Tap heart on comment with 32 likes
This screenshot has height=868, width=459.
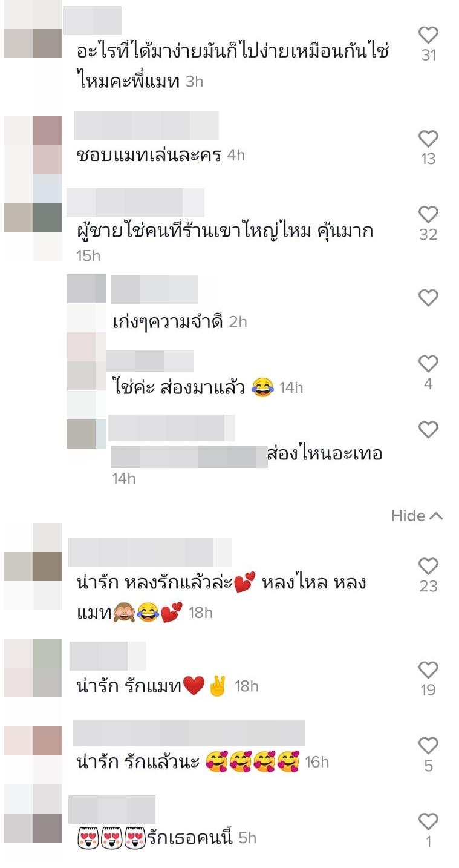(428, 214)
